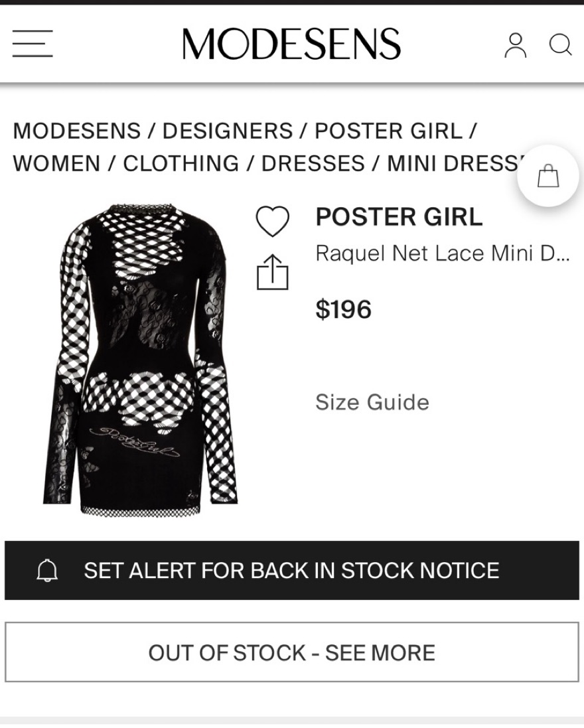The width and height of the screenshot is (584, 728).
Task: Click Out of Stock - See More button
Action: coord(292,652)
